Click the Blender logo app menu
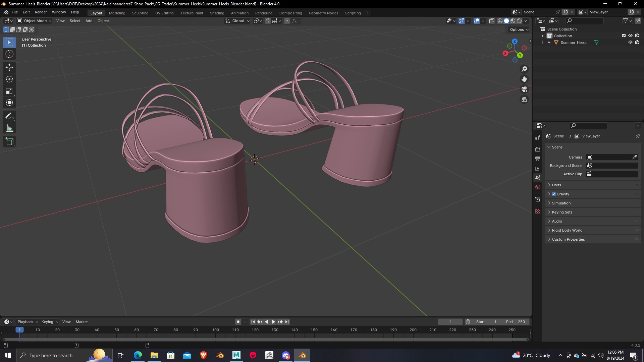This screenshot has width=644, height=362. [x=6, y=12]
